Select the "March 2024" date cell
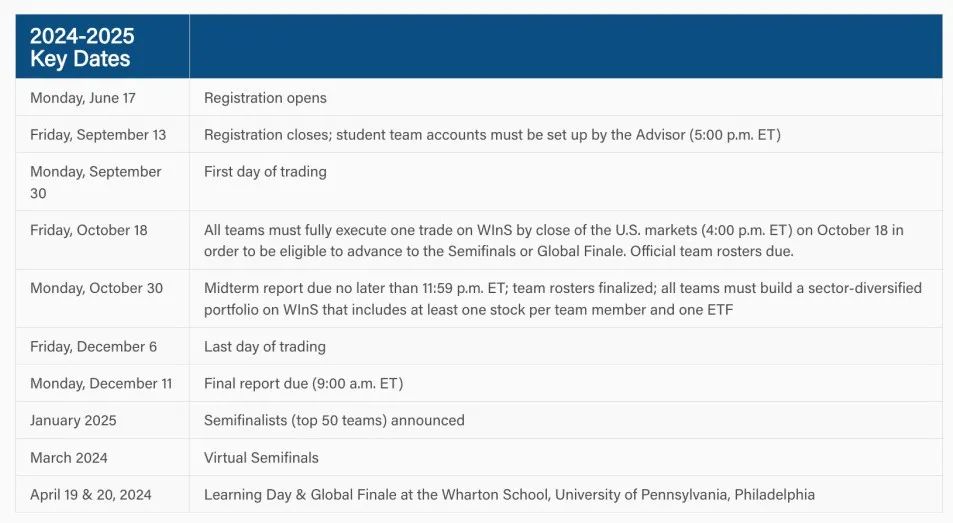 (x=69, y=457)
